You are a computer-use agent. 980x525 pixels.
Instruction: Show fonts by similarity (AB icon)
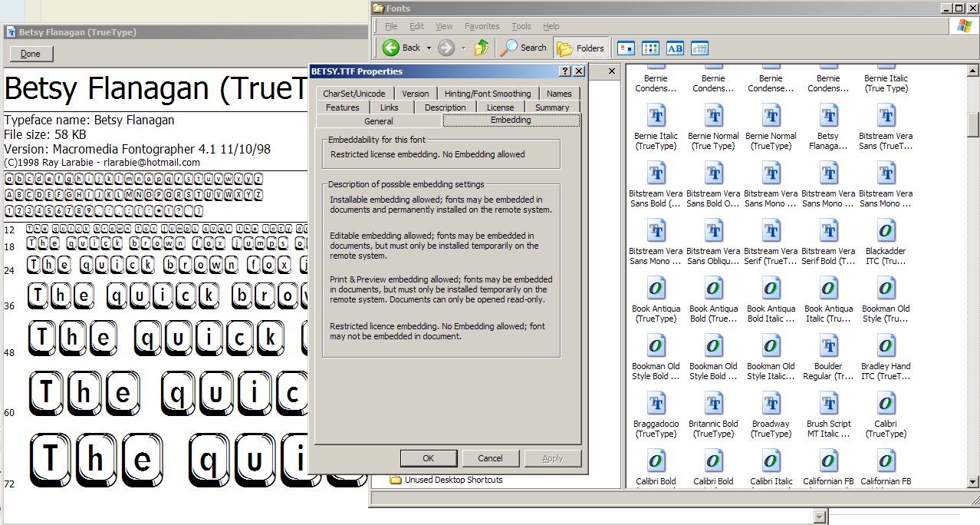pyautogui.click(x=675, y=48)
